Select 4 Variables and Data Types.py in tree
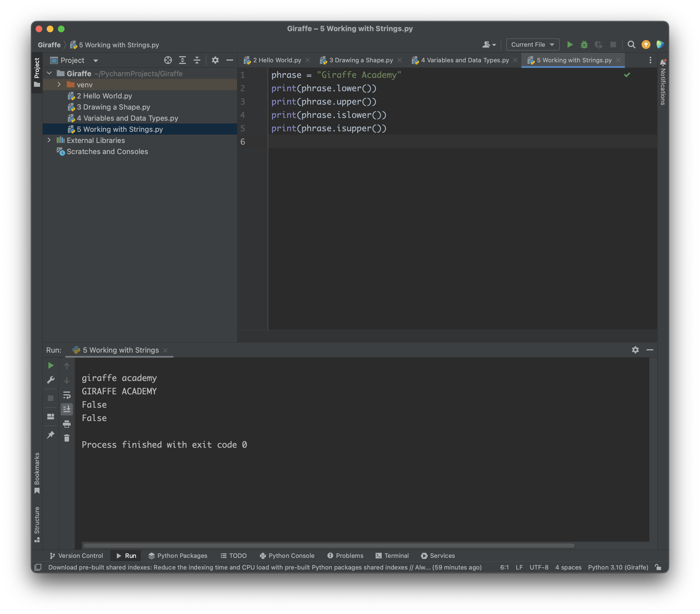The image size is (700, 614). click(x=127, y=118)
